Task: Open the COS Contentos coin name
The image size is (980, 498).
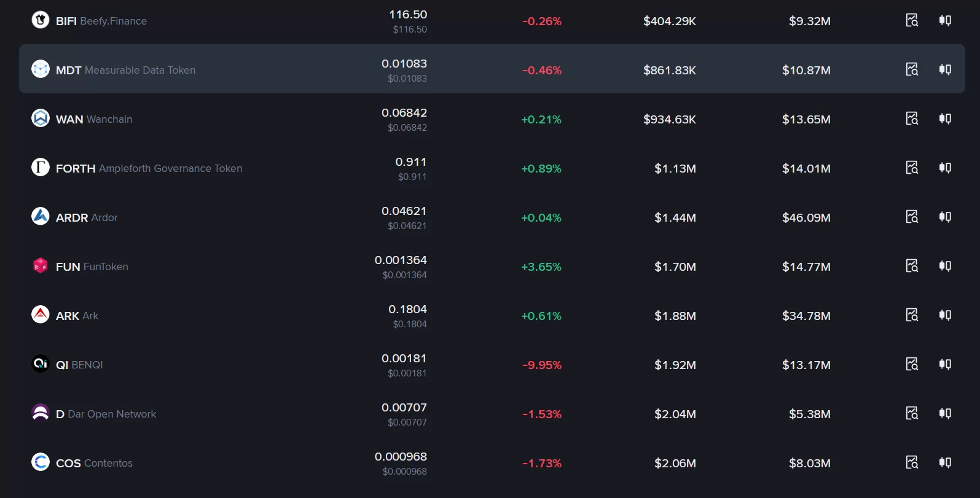Action: pyautogui.click(x=94, y=463)
